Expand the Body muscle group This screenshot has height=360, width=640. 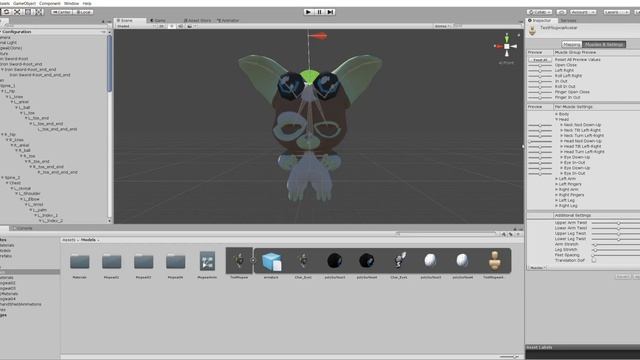556,114
